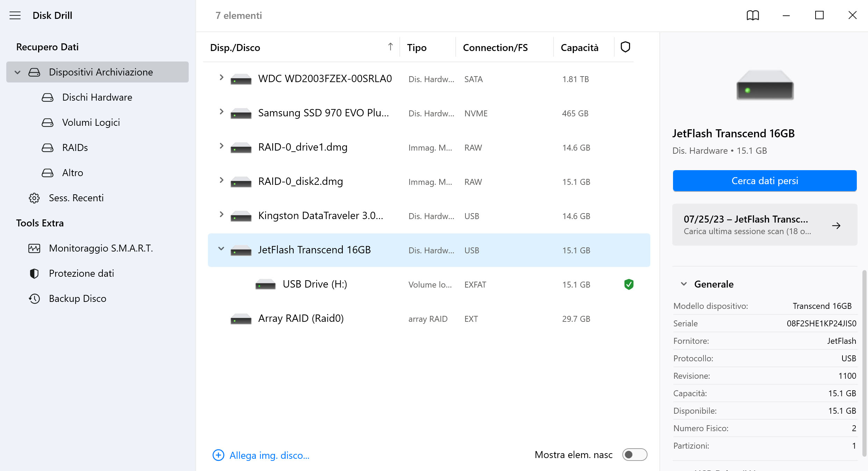Sort by Capacità column header

(579, 48)
